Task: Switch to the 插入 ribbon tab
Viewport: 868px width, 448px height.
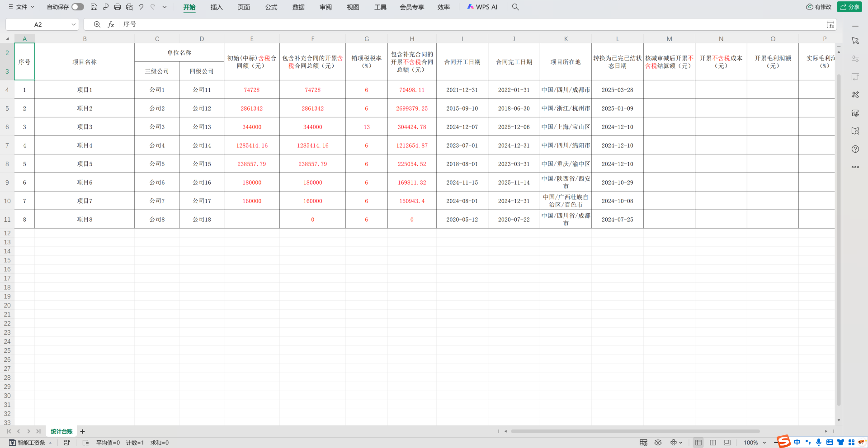Action: coord(217,7)
